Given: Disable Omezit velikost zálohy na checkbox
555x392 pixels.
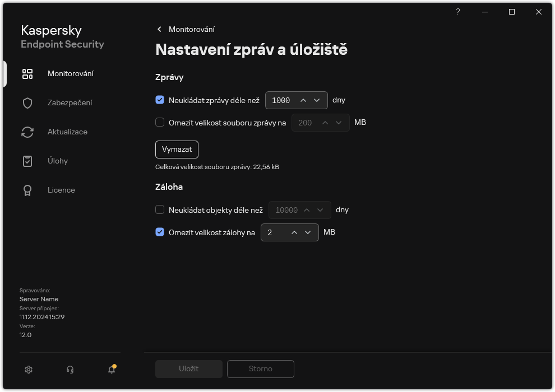Looking at the screenshot, I should pos(161,232).
